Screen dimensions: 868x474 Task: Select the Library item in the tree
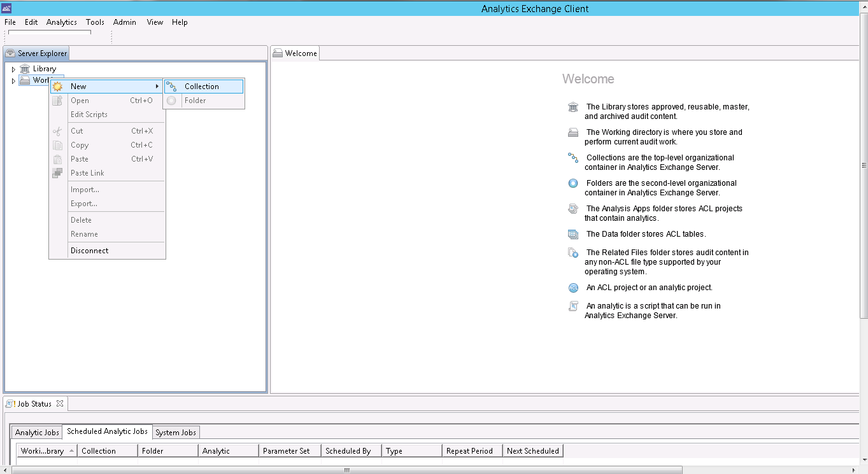(45, 69)
